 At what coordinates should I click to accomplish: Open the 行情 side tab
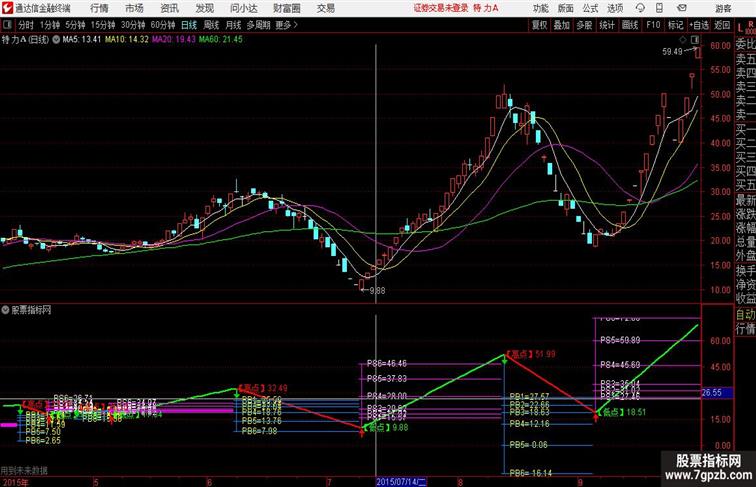tap(745, 329)
